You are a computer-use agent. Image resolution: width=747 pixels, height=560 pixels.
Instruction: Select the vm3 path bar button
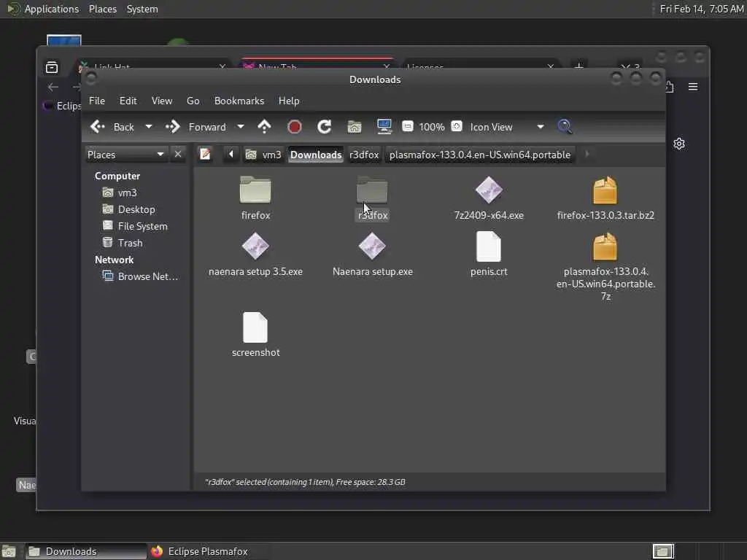point(263,155)
